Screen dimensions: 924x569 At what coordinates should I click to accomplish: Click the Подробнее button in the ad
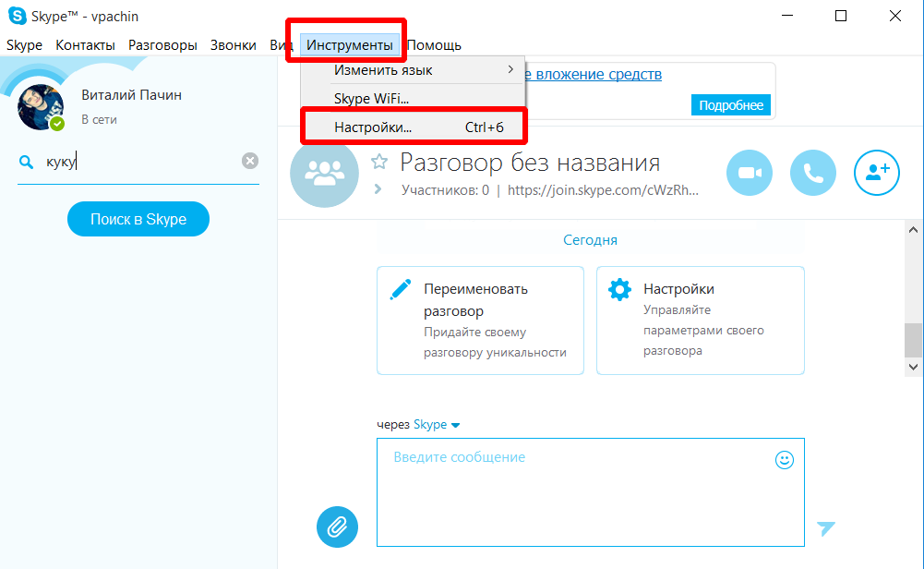(730, 105)
